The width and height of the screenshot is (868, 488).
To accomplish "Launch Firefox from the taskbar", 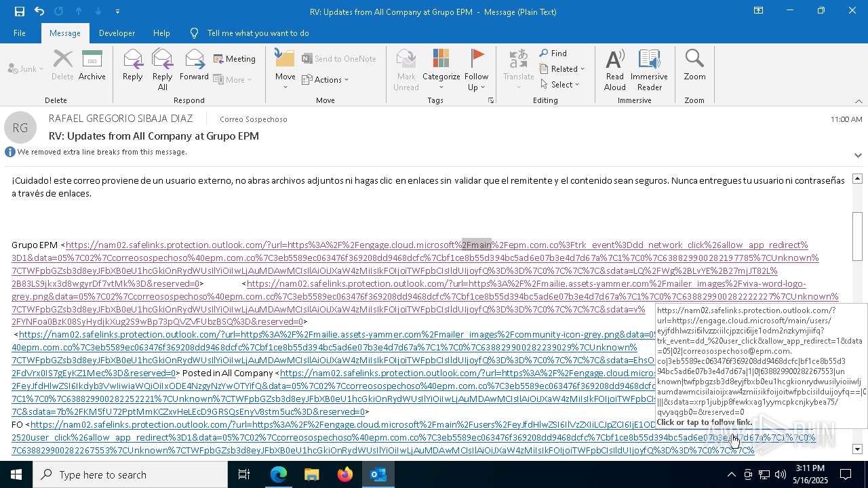I will [x=345, y=474].
